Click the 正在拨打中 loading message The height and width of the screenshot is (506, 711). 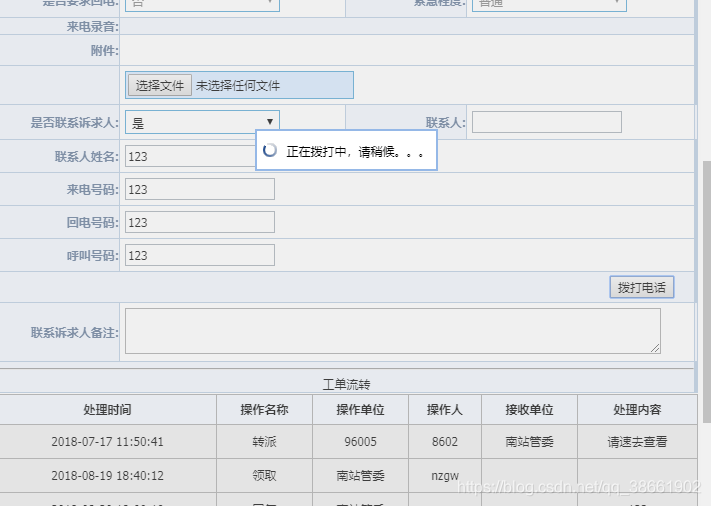pos(356,152)
